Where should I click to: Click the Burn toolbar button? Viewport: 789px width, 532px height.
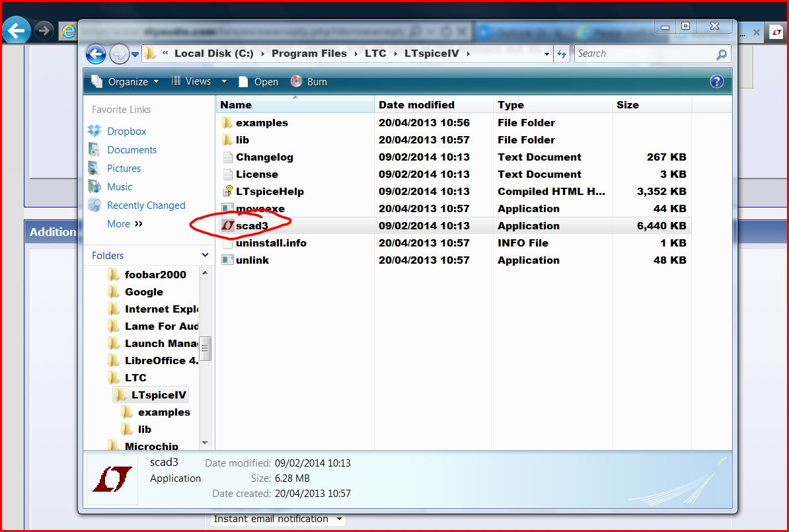(309, 81)
